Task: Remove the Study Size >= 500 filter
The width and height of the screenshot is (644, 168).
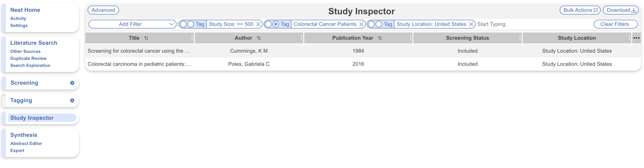Action: [258, 24]
